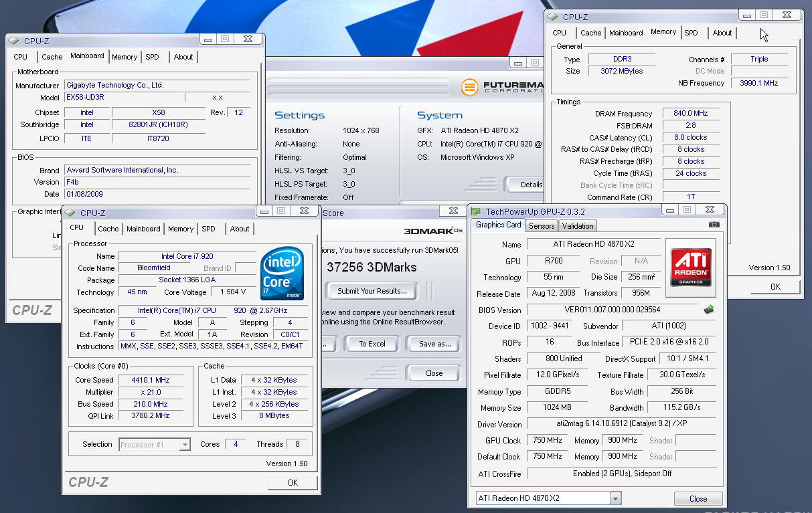The height and width of the screenshot is (513, 812).
Task: Open About tab in the CPU-Z processor window
Action: pyautogui.click(x=239, y=229)
